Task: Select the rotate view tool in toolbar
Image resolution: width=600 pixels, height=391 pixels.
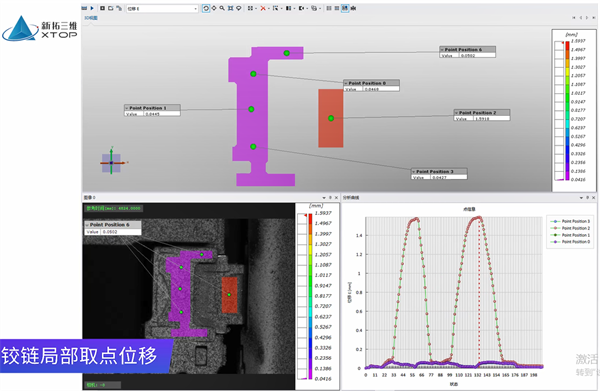Action: coord(206,8)
